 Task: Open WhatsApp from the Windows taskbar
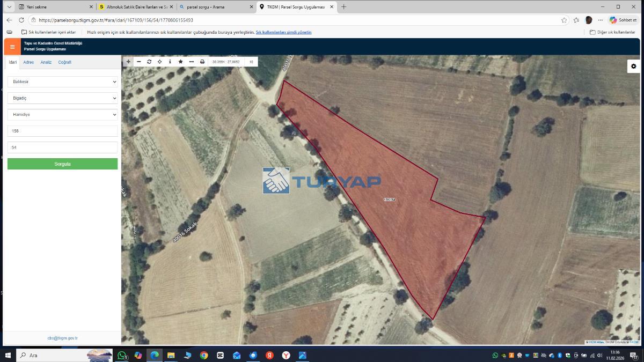click(122, 355)
